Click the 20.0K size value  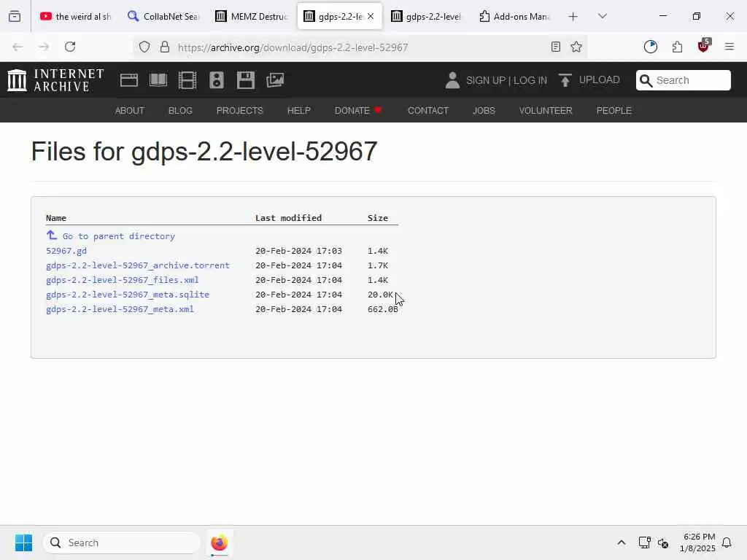(x=380, y=295)
